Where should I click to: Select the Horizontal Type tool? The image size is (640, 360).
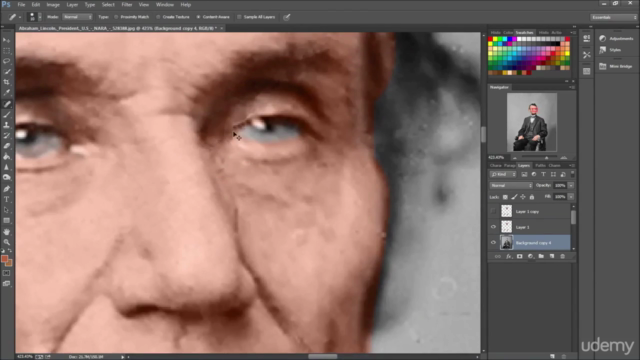(7, 200)
